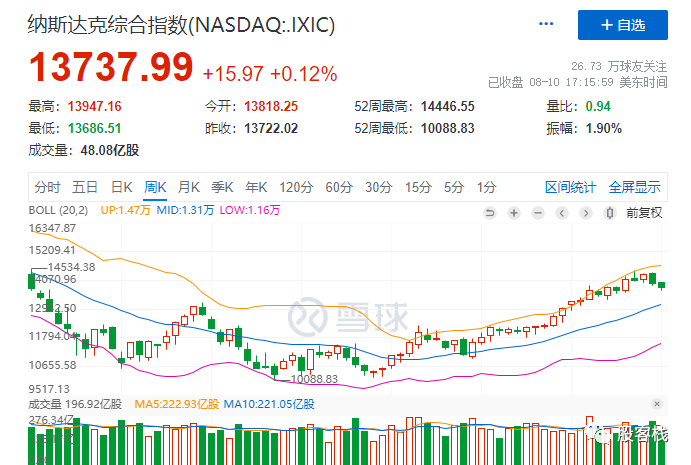Select the 1分 interval tab
The height and width of the screenshot is (465, 691).
point(487,187)
